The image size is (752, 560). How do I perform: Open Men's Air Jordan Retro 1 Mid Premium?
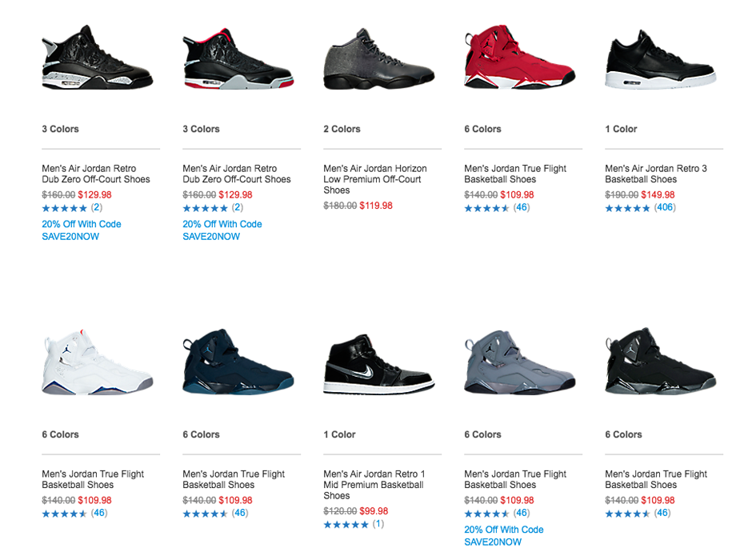click(x=374, y=485)
